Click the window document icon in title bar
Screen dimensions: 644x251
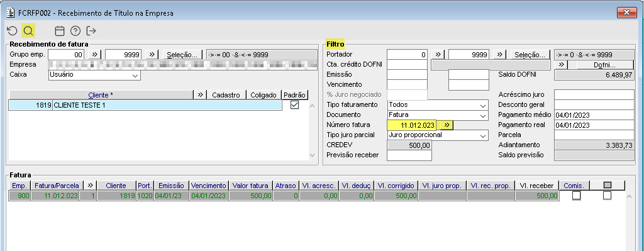pyautogui.click(x=11, y=13)
